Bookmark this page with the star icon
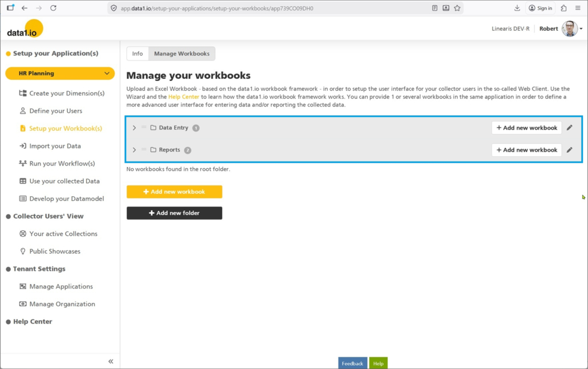 pyautogui.click(x=457, y=8)
